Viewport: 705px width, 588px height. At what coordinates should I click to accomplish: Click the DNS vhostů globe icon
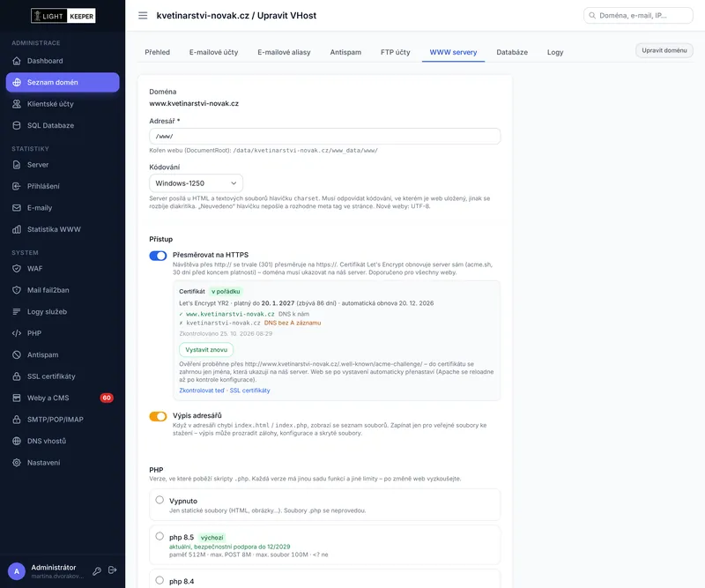click(x=17, y=441)
